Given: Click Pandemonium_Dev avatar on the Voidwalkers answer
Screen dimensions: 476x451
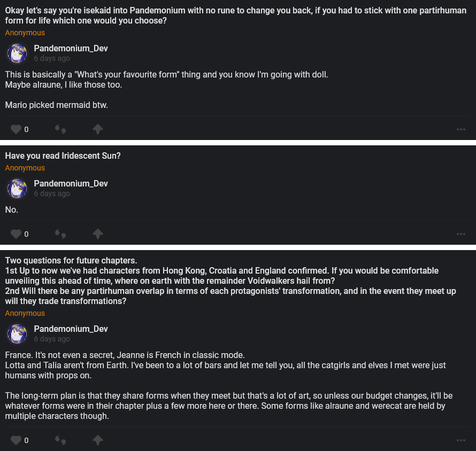Looking at the screenshot, I should point(17,334).
